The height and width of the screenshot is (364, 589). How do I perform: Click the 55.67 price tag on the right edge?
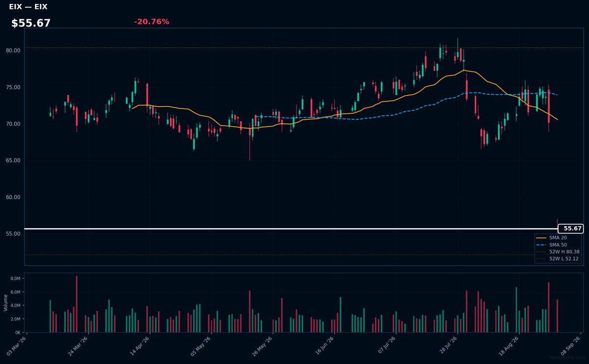570,229
